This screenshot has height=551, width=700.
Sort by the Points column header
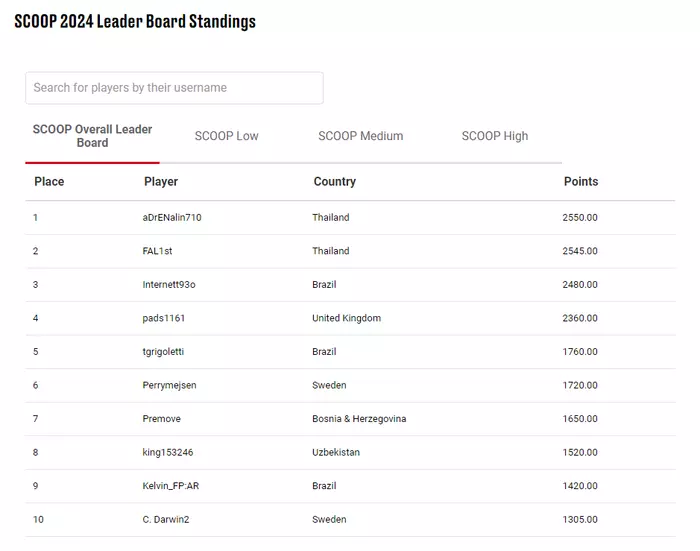coord(581,181)
